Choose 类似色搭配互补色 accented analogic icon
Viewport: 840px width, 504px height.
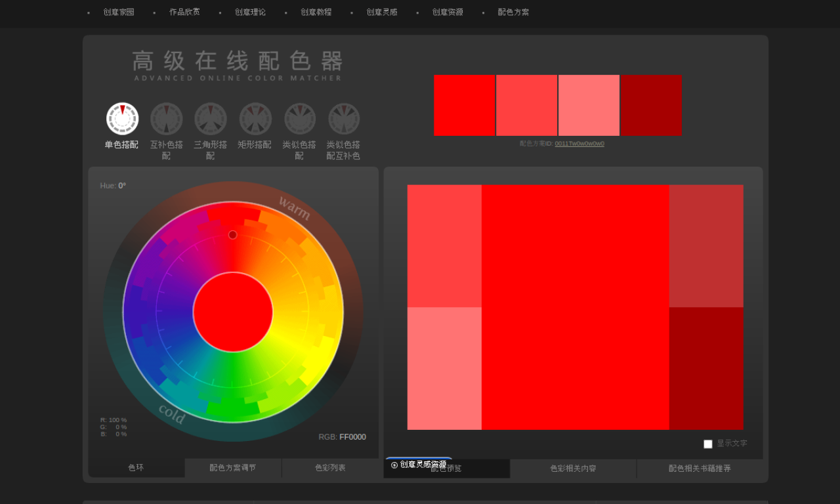(x=344, y=119)
